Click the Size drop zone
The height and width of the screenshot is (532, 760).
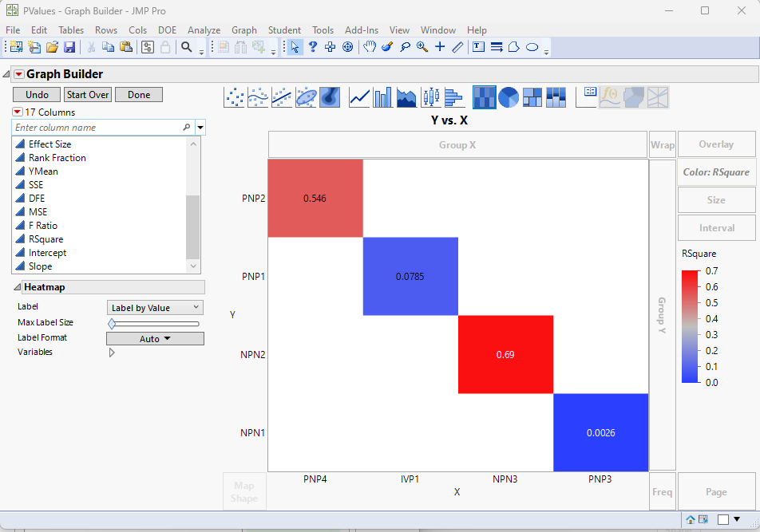(x=716, y=200)
